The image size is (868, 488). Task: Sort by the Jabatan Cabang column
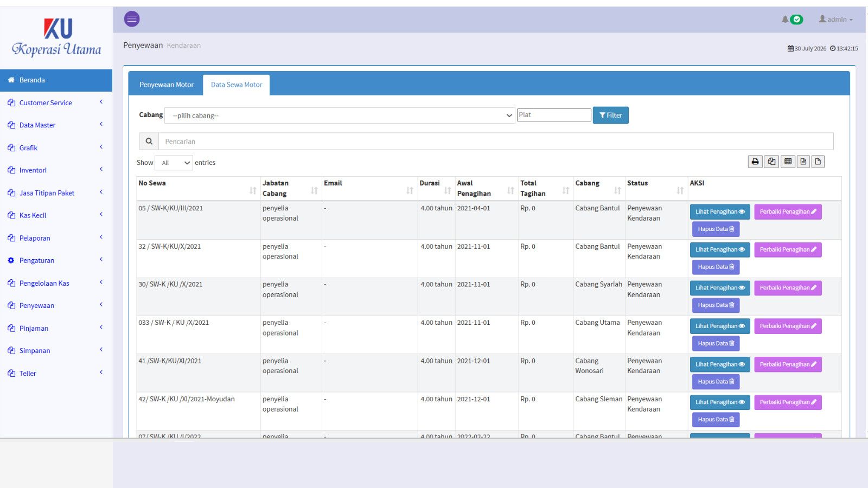click(x=291, y=188)
